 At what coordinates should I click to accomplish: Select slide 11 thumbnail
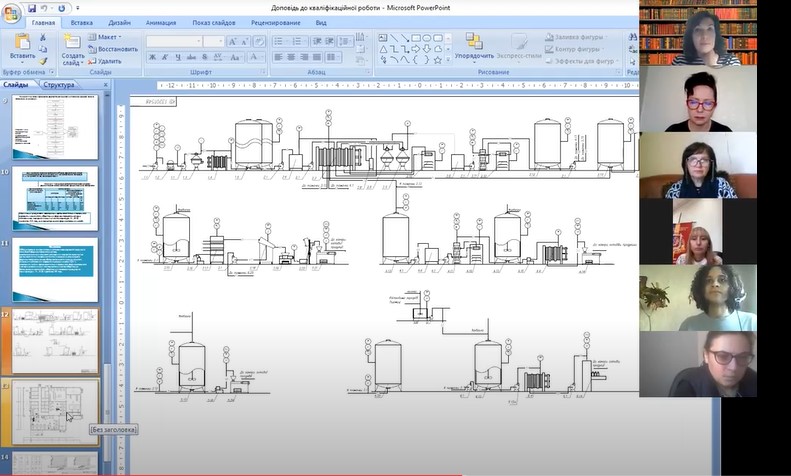click(x=55, y=269)
